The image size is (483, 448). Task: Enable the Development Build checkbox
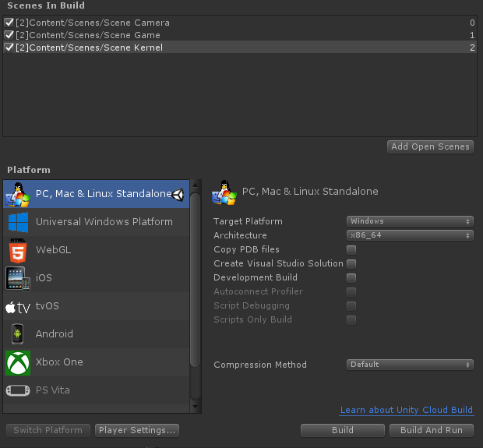[351, 278]
